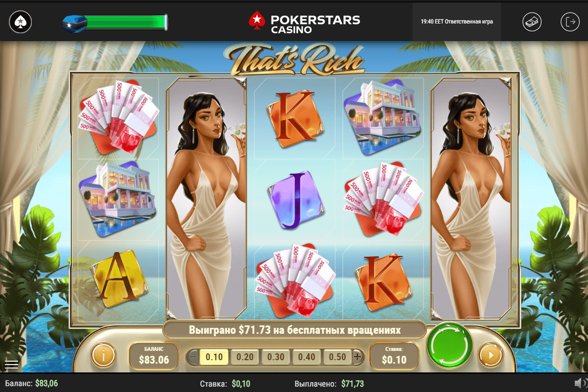Select the 0.20 bet option
588x392 pixels.
[245, 357]
